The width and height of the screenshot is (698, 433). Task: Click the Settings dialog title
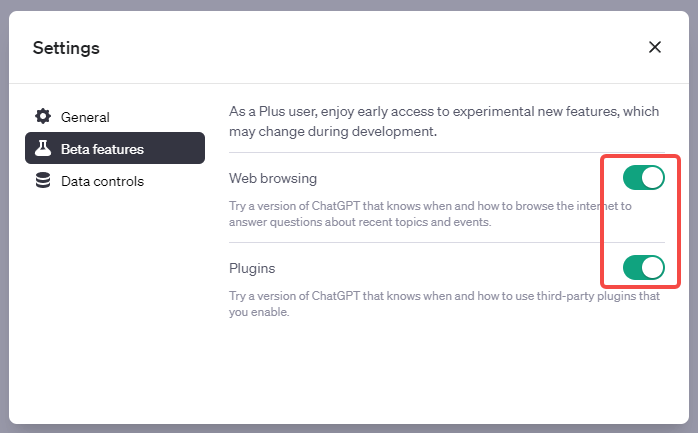(66, 47)
